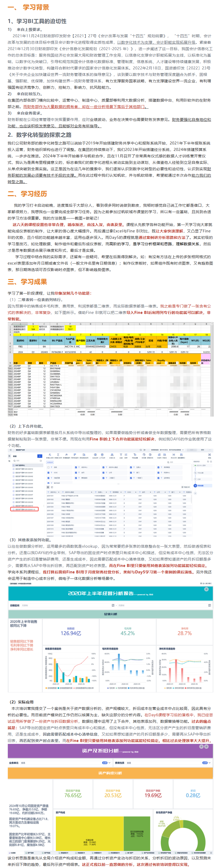Click the 毛利率月度趋势 chart title
Screen dimensions: 219x868
tap(110, 649)
